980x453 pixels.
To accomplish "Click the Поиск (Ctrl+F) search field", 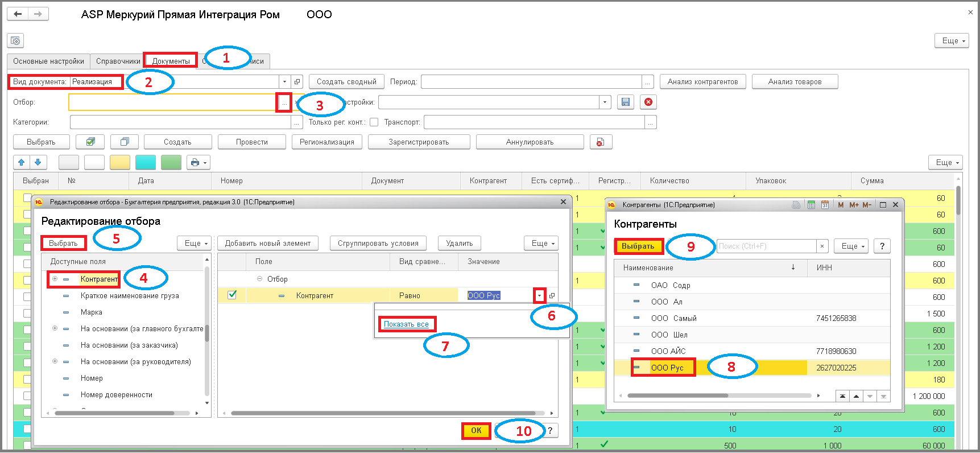I will pyautogui.click(x=766, y=246).
